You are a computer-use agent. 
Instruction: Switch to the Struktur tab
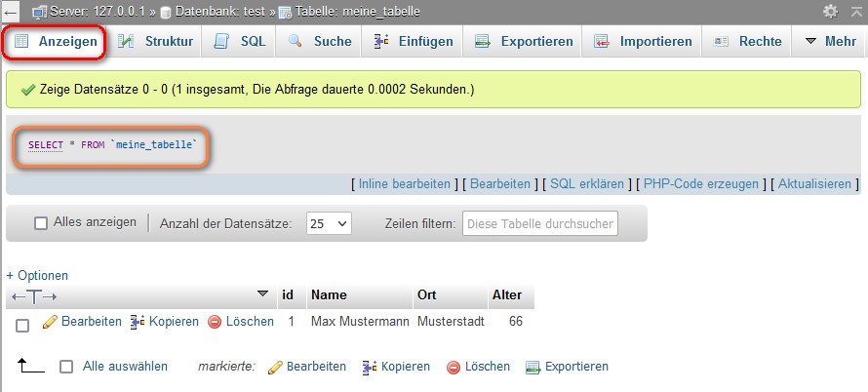tap(156, 42)
